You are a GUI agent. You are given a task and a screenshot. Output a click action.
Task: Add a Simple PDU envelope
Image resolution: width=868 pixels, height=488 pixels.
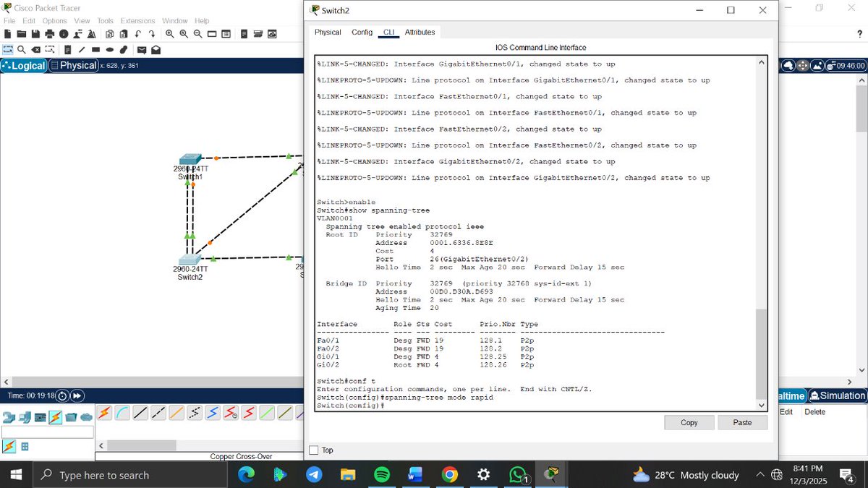pos(142,50)
